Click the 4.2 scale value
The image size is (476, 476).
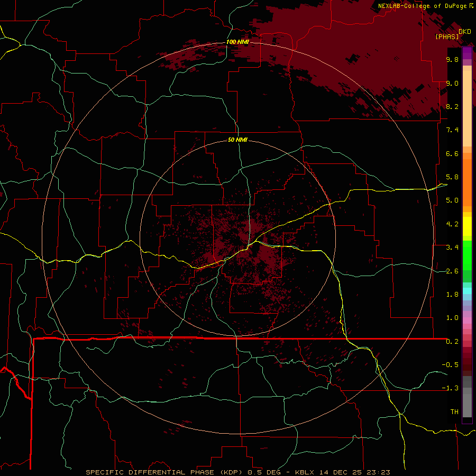pos(452,224)
